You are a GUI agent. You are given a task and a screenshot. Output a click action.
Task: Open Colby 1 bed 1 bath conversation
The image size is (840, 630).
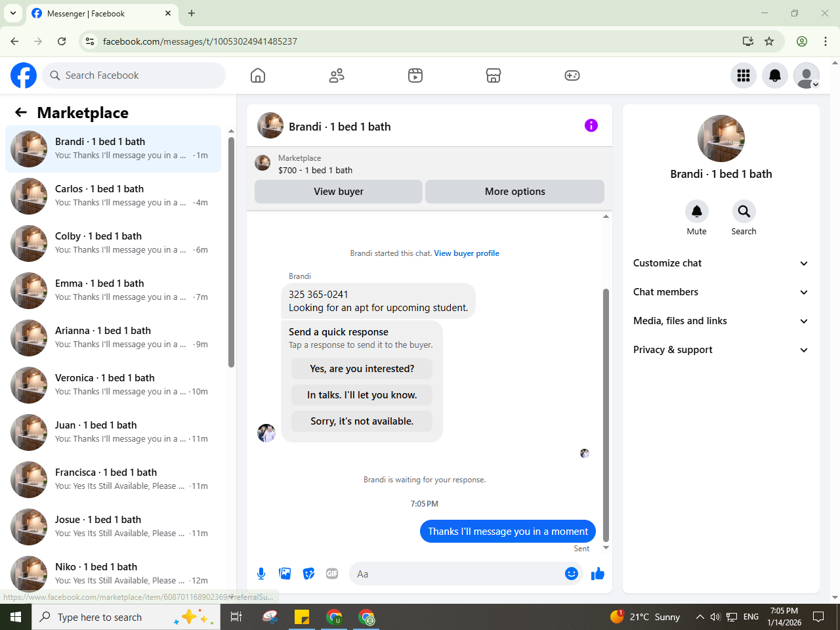coord(114,243)
